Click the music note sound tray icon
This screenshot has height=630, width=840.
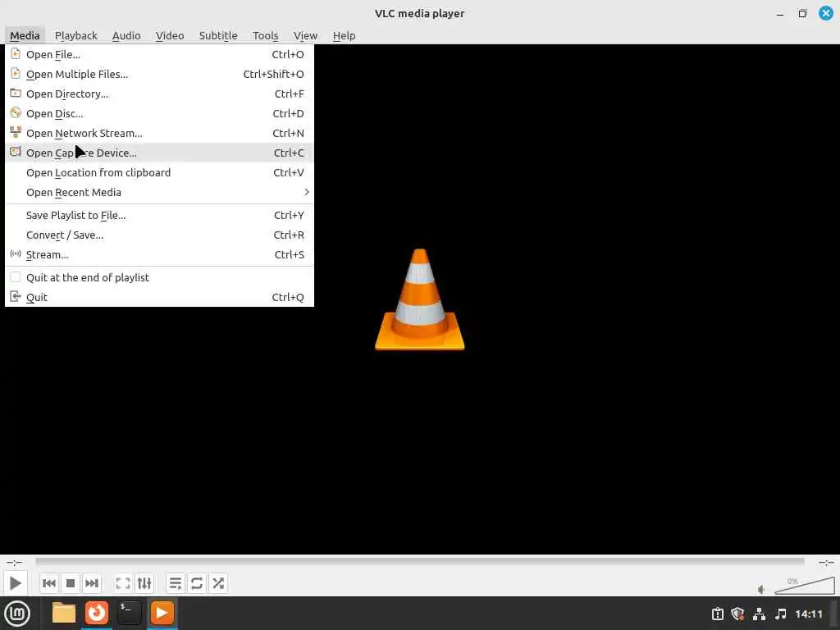[x=781, y=614]
